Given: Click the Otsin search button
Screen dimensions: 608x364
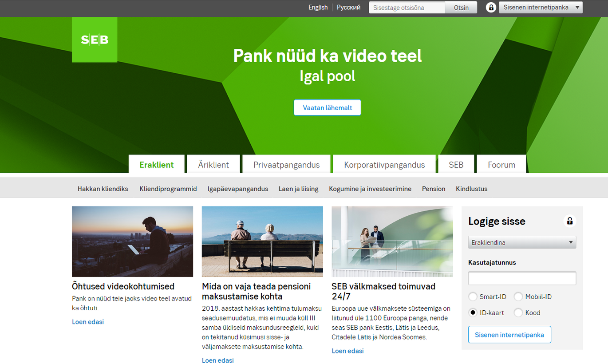Looking at the screenshot, I should pyautogui.click(x=461, y=8).
